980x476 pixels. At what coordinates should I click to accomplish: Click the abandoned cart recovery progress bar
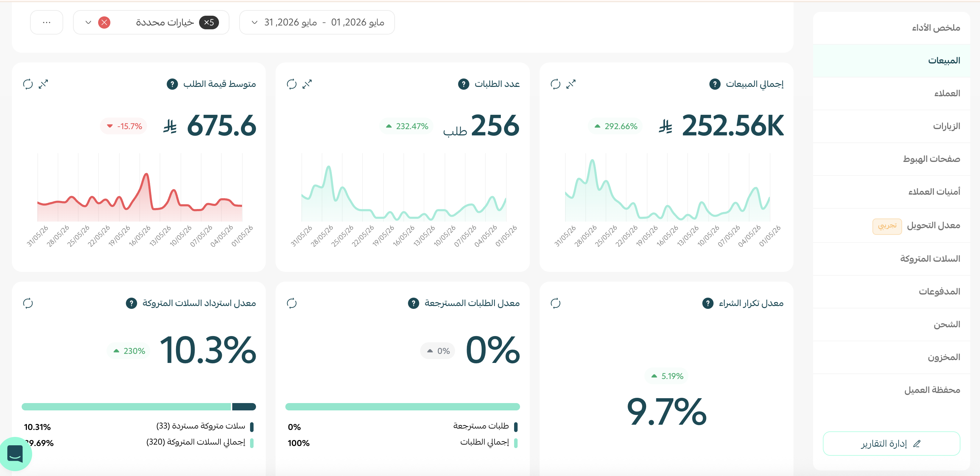tap(139, 407)
